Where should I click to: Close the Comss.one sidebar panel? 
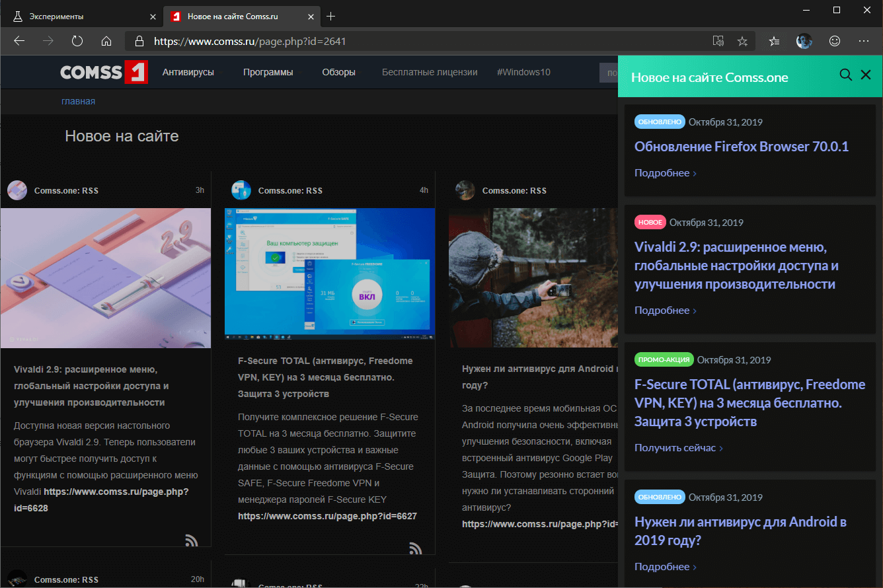[x=866, y=75]
